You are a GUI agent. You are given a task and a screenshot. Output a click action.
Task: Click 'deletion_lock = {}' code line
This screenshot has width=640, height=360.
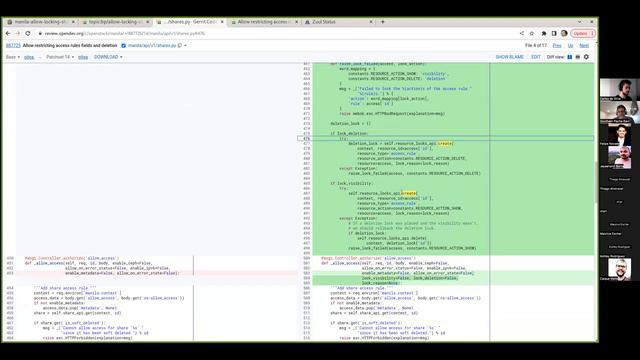(351, 124)
